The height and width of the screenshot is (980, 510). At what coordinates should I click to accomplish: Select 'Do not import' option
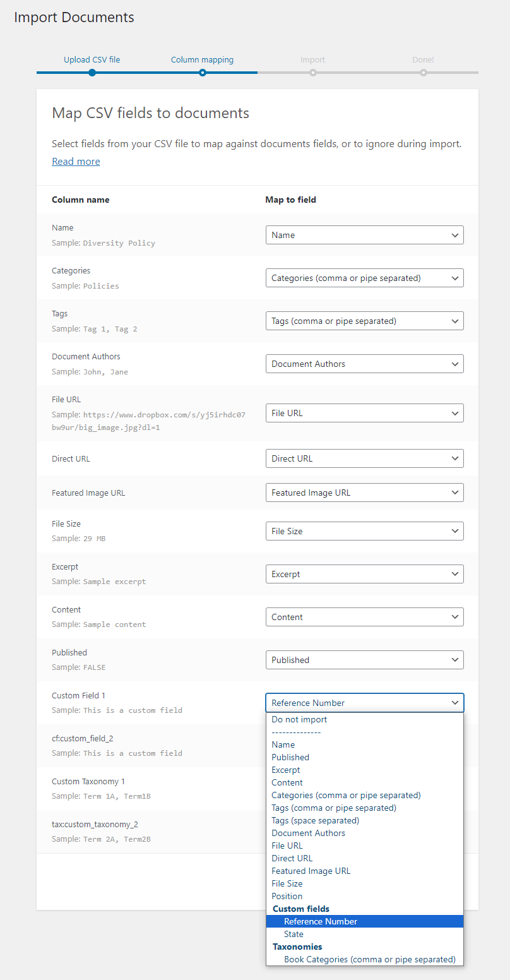[x=299, y=719]
